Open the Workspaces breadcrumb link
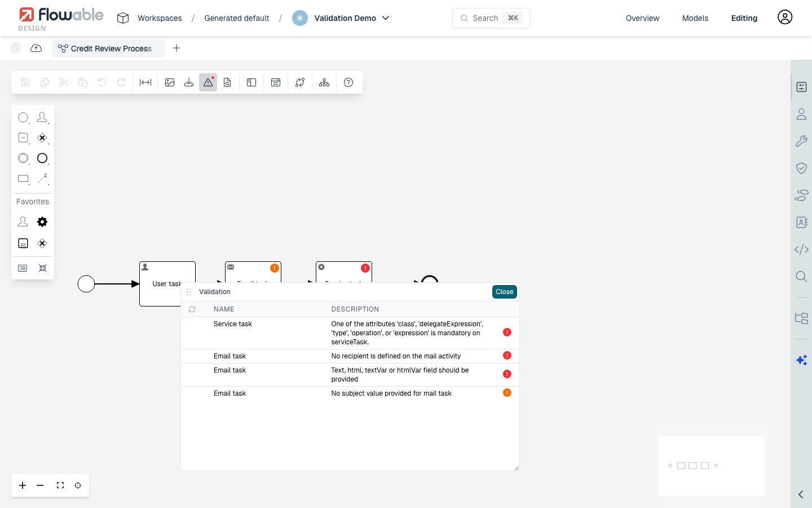The width and height of the screenshot is (812, 508). point(160,18)
